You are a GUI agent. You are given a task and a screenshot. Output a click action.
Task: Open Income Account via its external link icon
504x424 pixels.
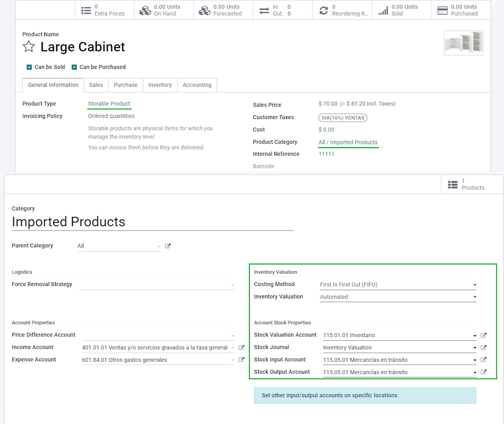click(241, 347)
